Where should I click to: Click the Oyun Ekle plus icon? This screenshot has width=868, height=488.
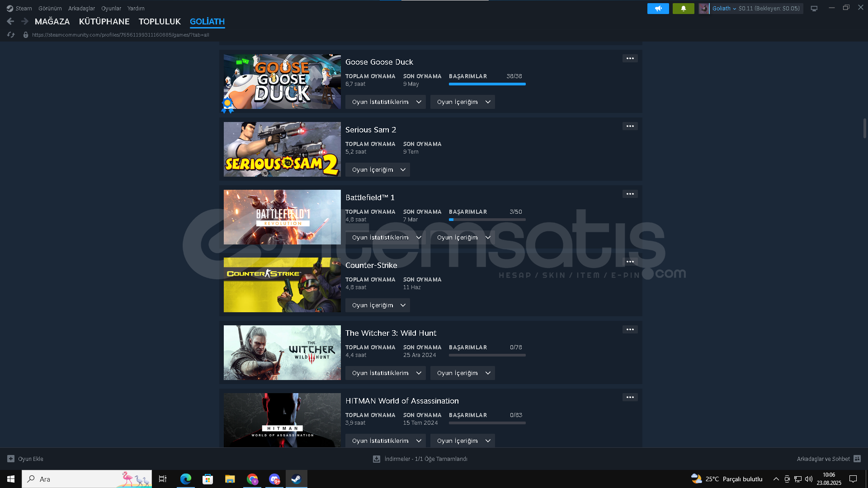11,459
